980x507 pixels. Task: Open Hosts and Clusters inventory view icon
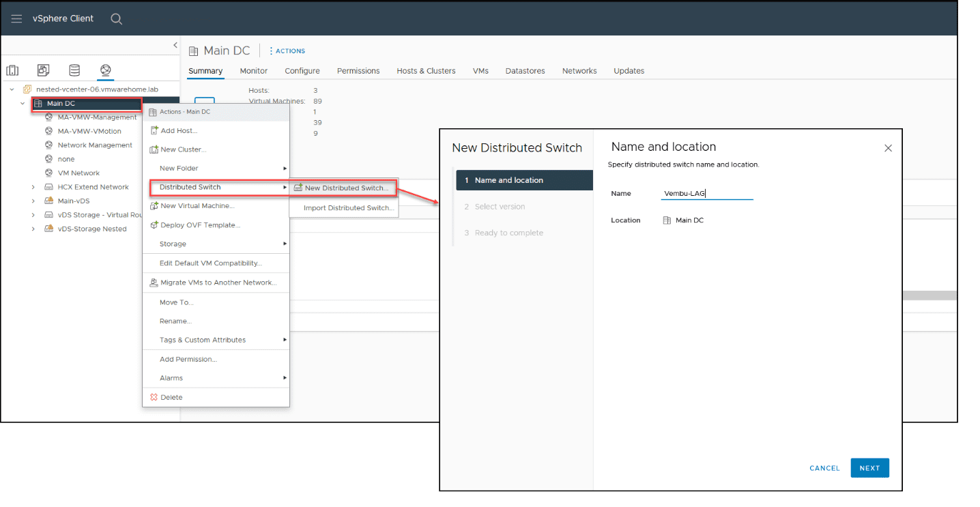click(12, 70)
